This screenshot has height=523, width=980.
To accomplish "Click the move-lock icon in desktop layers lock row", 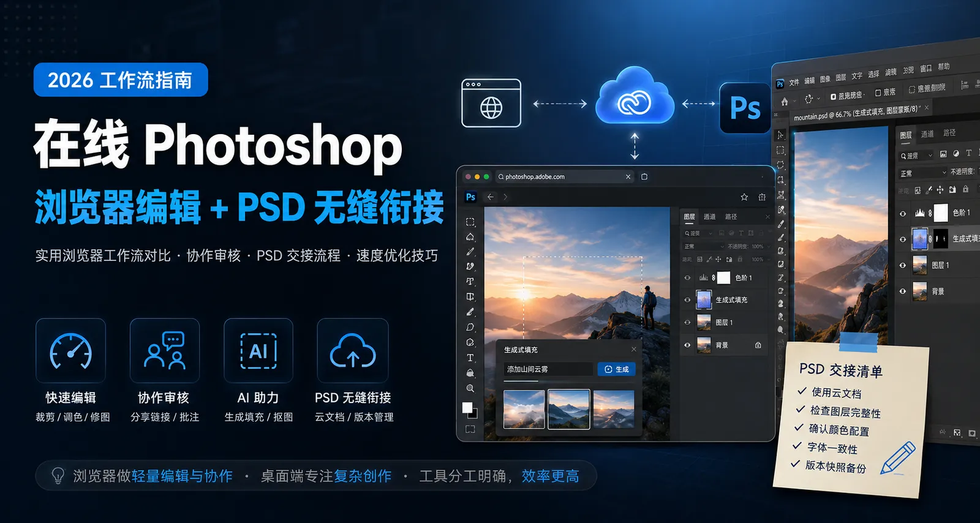I will click(940, 190).
